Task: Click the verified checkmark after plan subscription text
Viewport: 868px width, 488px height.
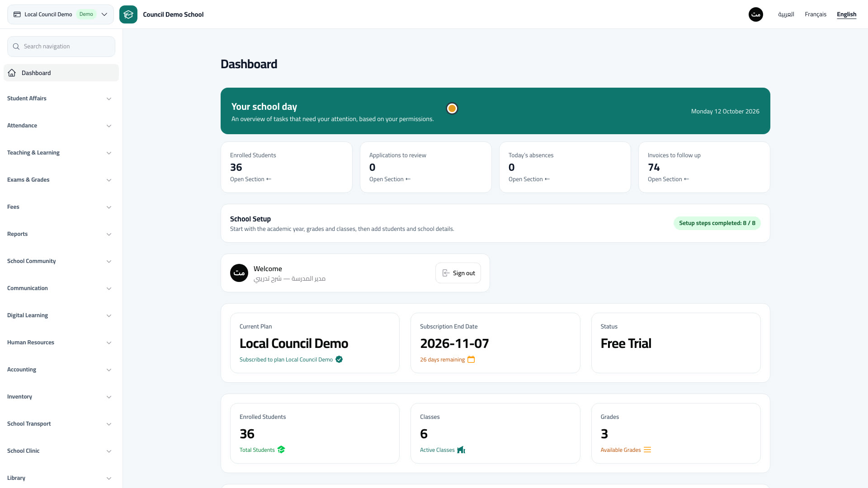Action: [x=339, y=360]
